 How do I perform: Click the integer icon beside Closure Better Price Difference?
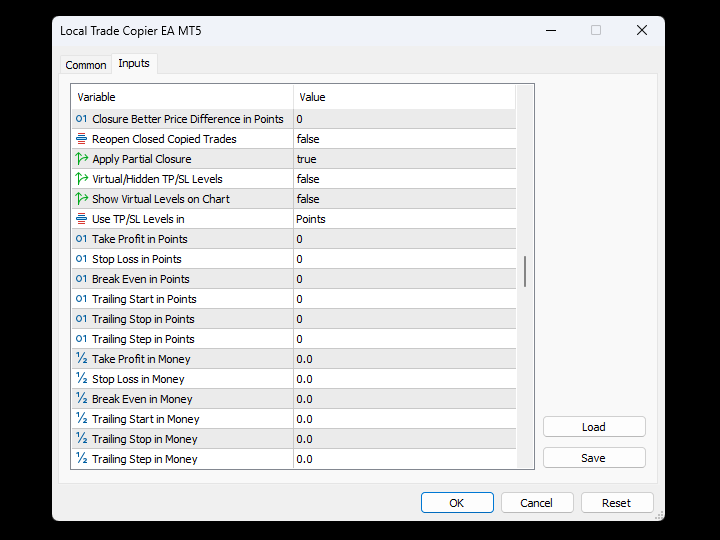(x=81, y=119)
